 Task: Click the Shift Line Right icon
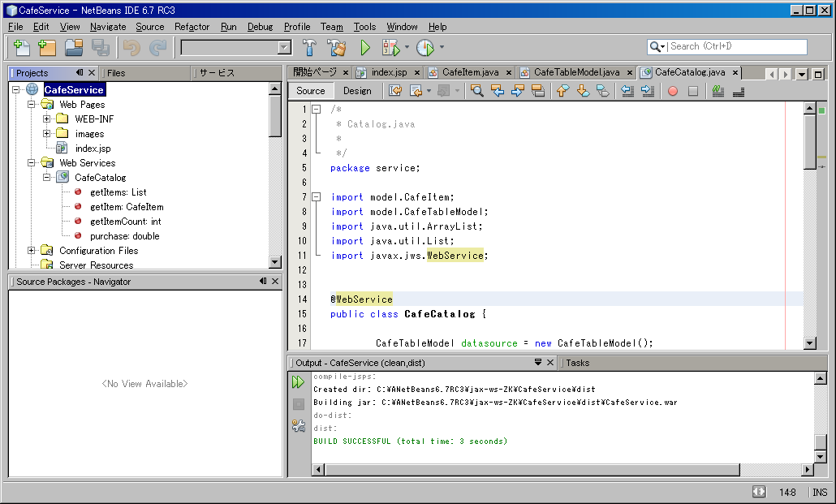click(x=648, y=91)
